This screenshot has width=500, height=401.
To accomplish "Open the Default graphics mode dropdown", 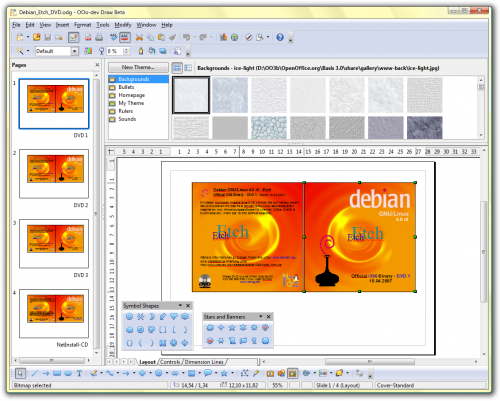I will pyautogui.click(x=75, y=51).
